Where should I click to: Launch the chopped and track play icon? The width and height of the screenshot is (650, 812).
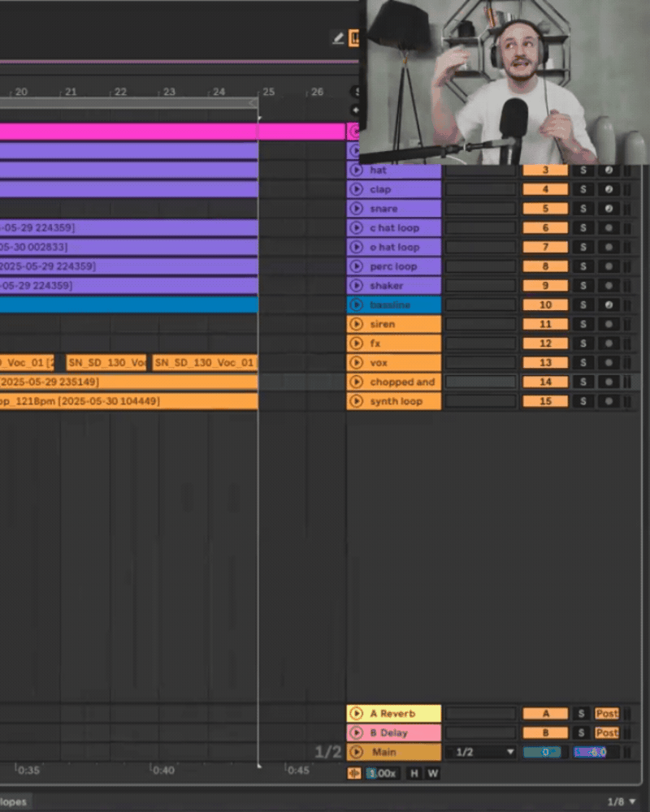coord(356,382)
